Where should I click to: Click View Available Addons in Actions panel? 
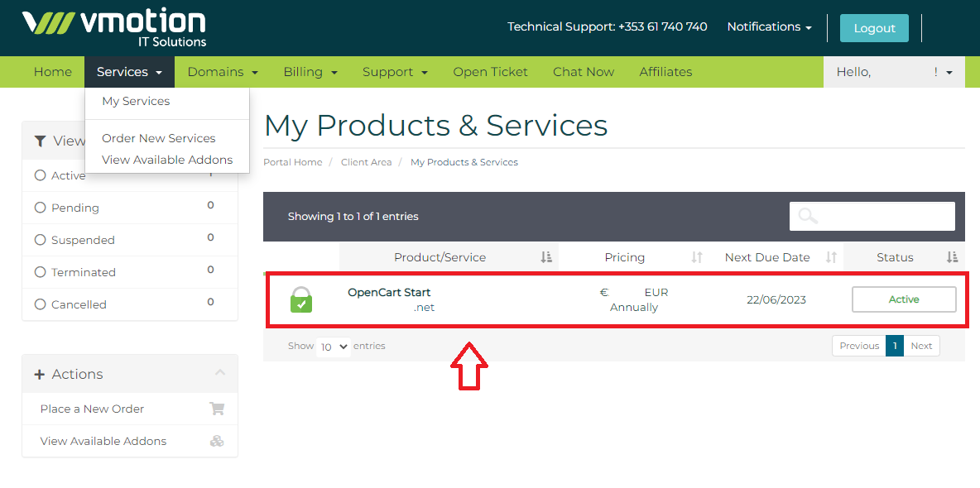[x=103, y=441]
